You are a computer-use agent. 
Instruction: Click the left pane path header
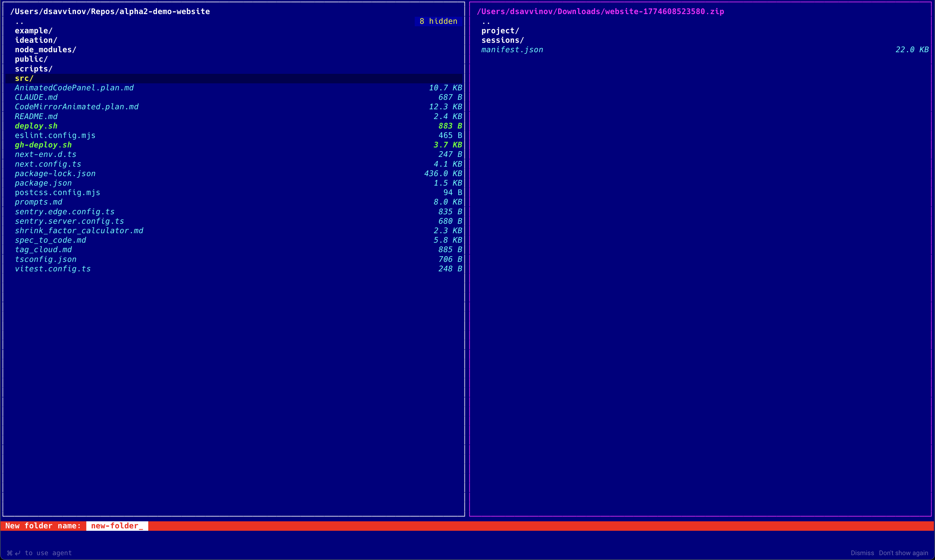click(x=110, y=11)
